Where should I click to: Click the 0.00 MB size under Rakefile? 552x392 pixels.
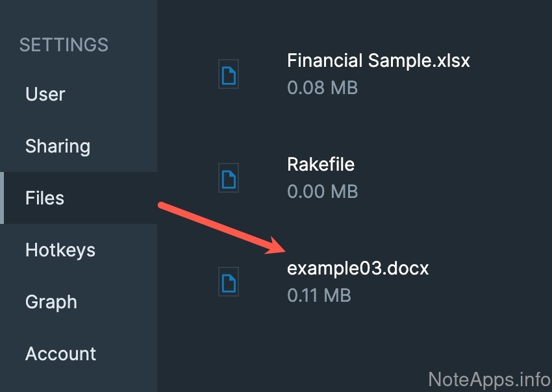322,191
